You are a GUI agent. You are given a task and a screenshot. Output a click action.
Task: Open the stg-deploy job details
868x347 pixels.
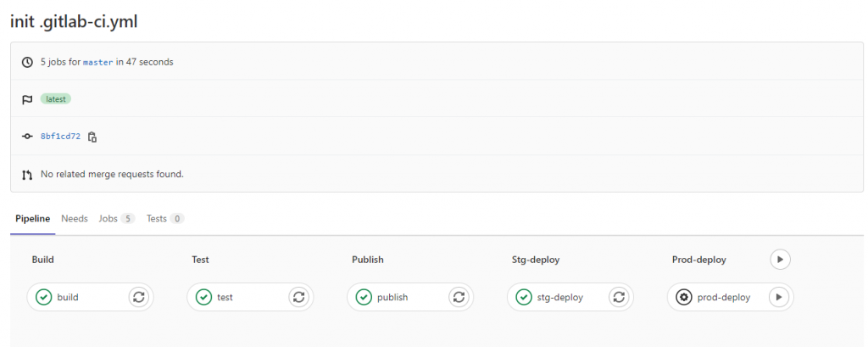coord(559,297)
